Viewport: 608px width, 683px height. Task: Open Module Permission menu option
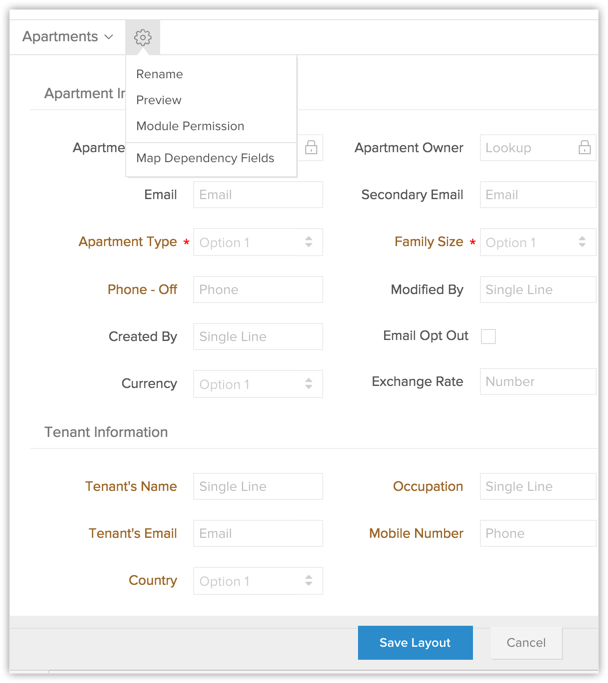[190, 126]
